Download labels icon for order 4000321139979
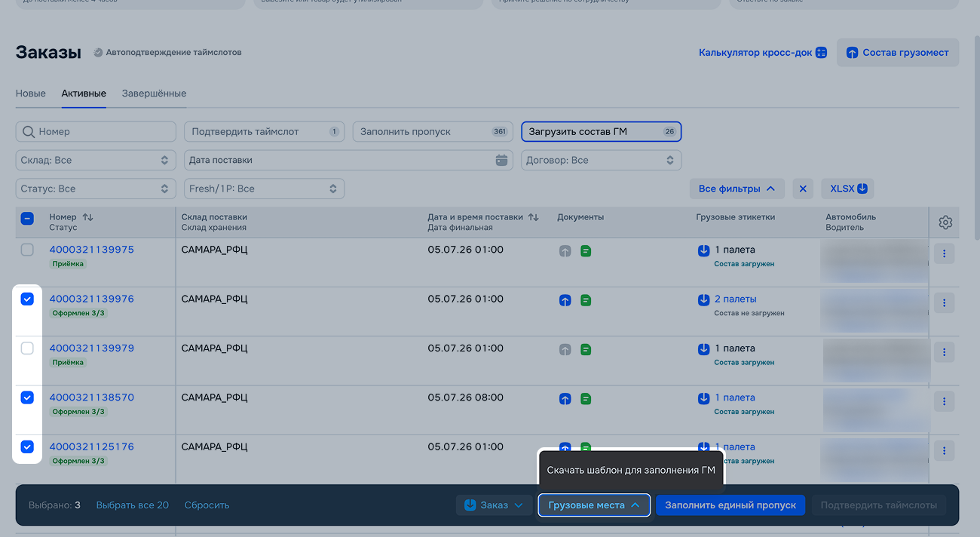Screen dimensions: 980x537 pyautogui.click(x=704, y=349)
